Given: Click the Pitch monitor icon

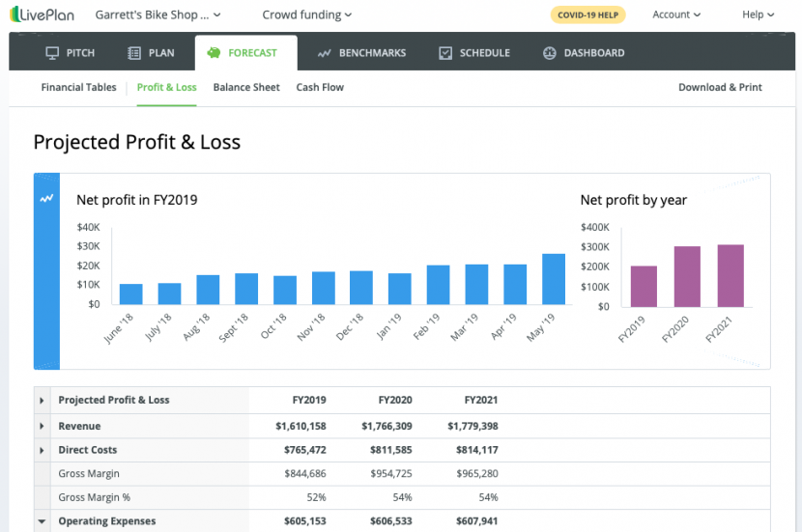Looking at the screenshot, I should click(x=52, y=53).
